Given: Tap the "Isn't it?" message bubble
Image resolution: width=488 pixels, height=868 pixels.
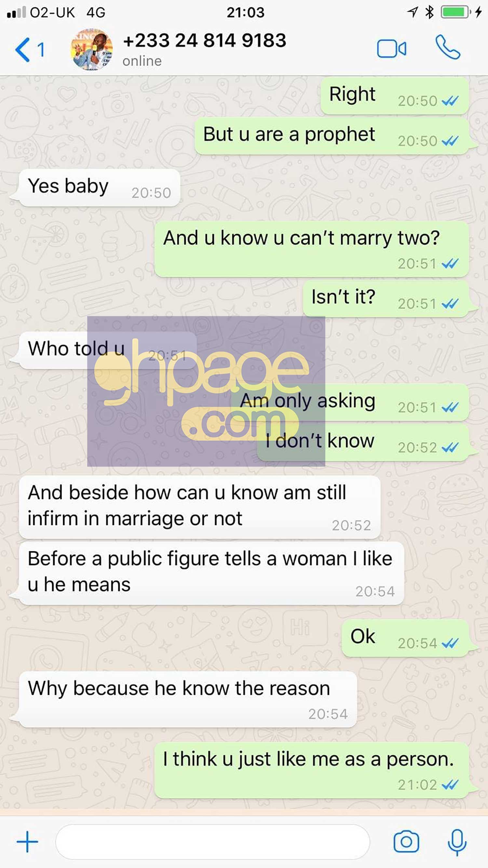Looking at the screenshot, I should pyautogui.click(x=386, y=298).
